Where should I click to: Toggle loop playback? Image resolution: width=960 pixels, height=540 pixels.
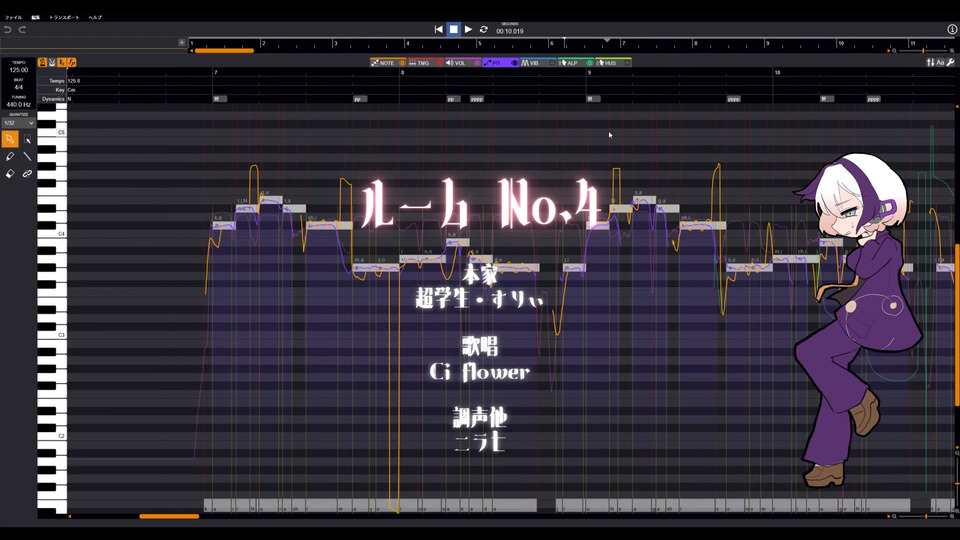tap(484, 29)
